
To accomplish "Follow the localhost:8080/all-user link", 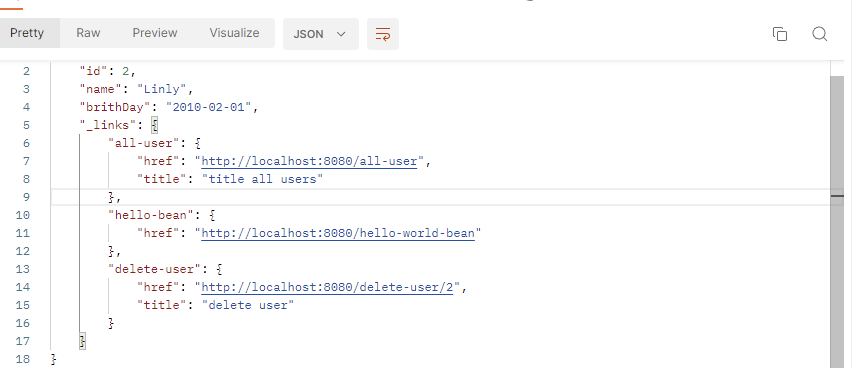I will 309,161.
